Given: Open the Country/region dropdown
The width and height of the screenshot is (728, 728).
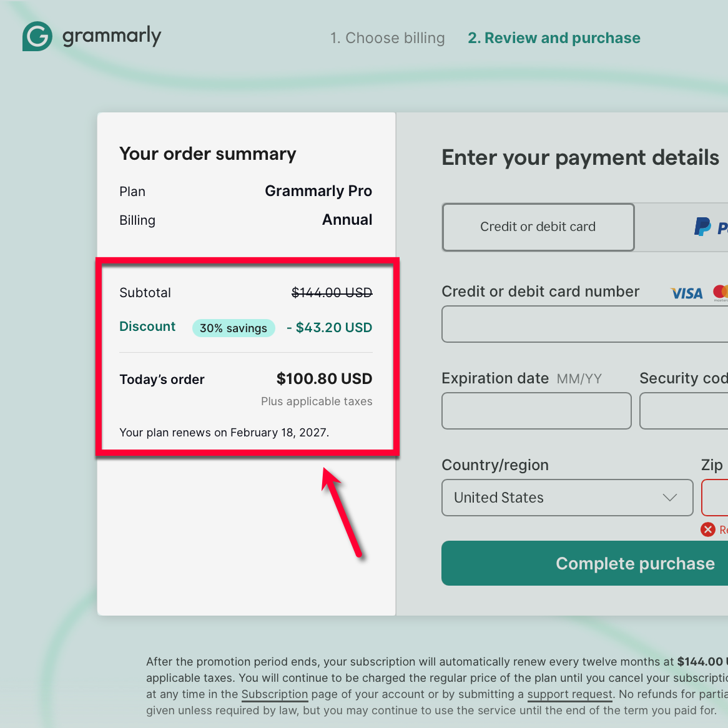Looking at the screenshot, I should 567,498.
